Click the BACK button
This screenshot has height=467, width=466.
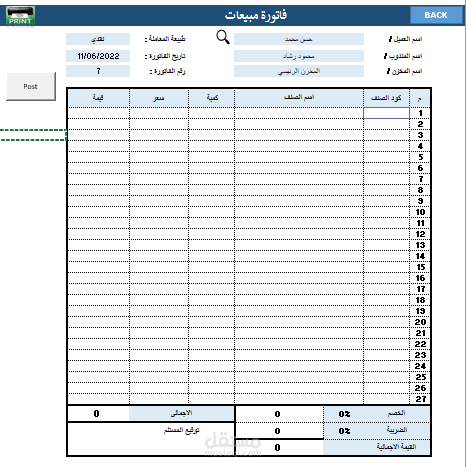436,15
